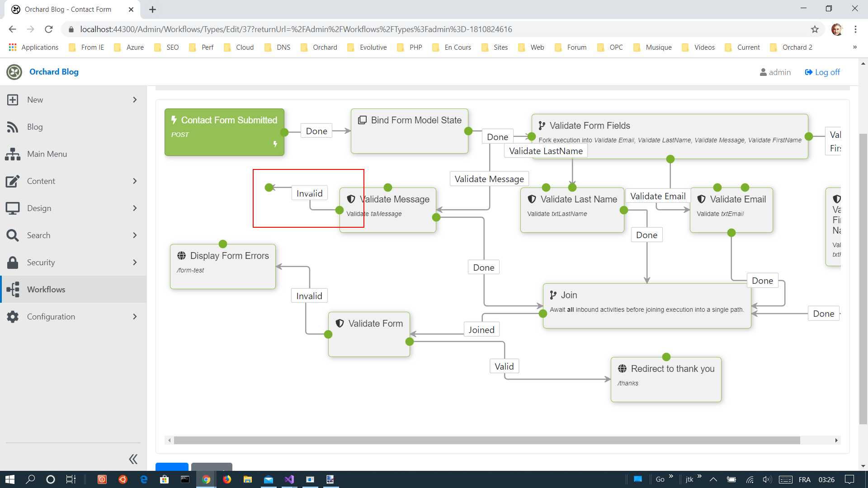Open the Blog section from the sidebar

pos(35,127)
